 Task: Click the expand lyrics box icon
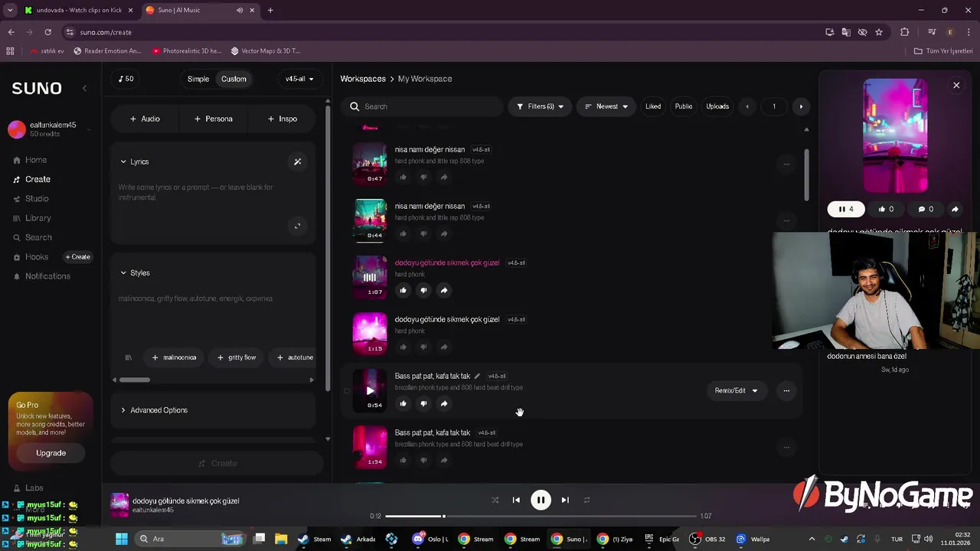297,225
